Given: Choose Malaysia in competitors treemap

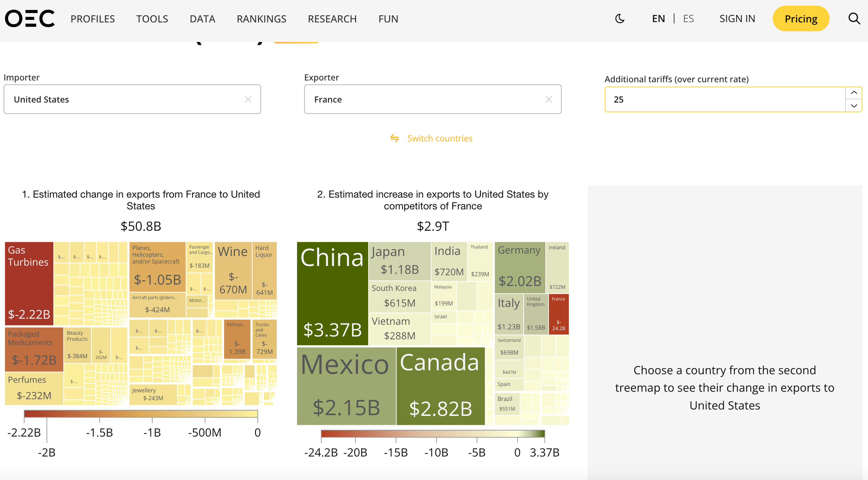Looking at the screenshot, I should [444, 296].
